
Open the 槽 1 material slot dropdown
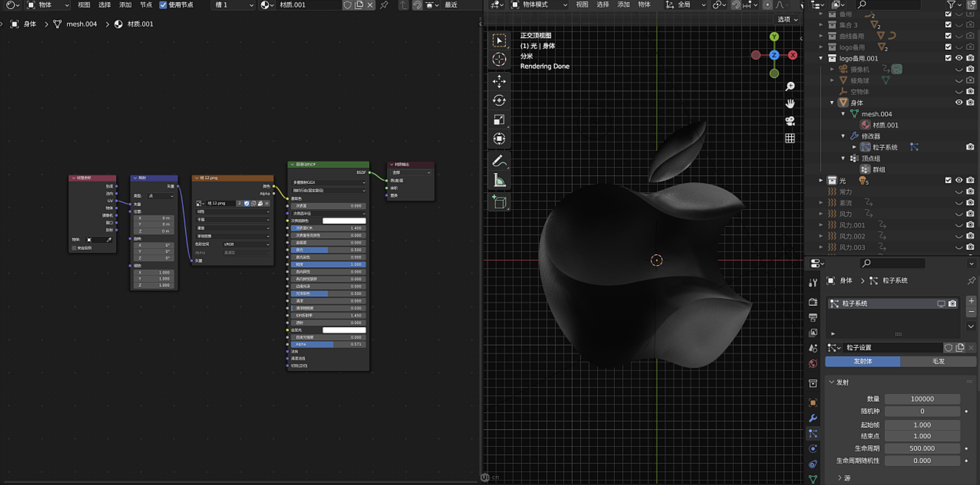[x=233, y=5]
